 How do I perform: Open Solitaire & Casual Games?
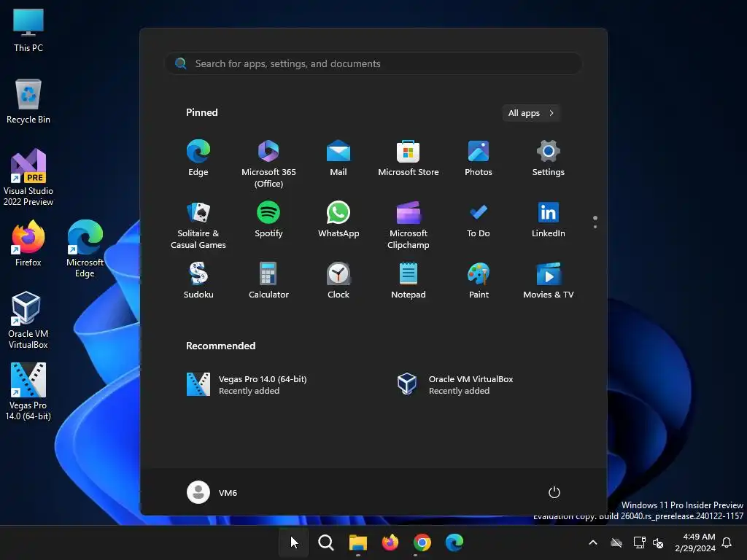point(198,225)
